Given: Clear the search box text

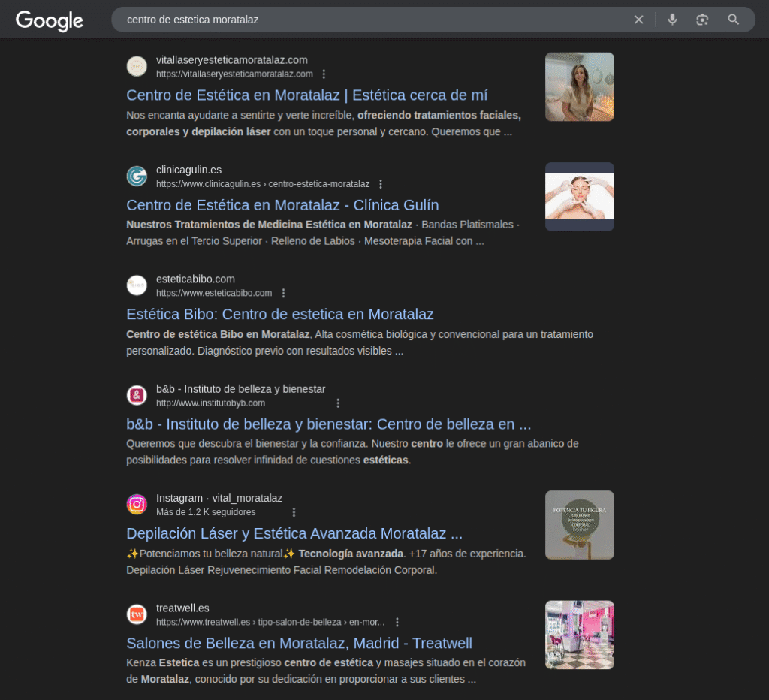Looking at the screenshot, I should click(638, 20).
